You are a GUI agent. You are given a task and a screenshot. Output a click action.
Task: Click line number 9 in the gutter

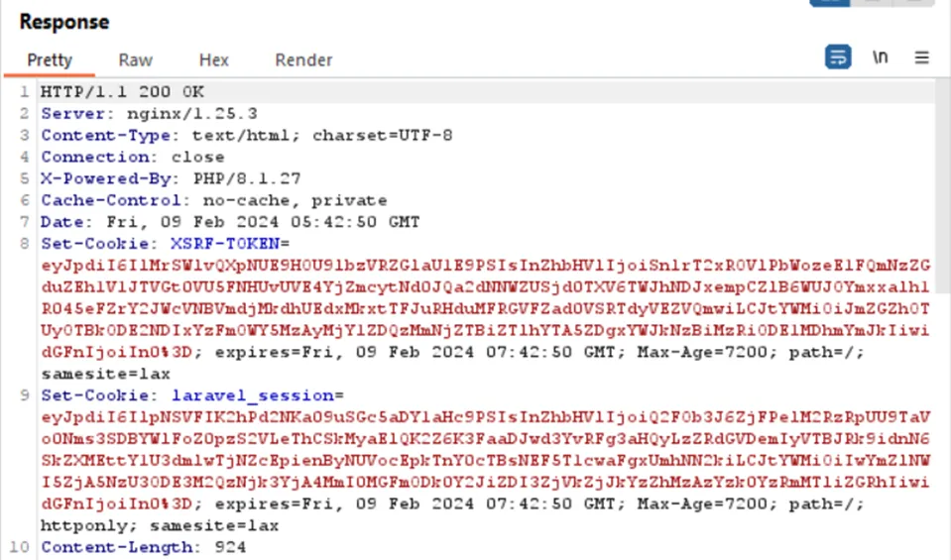pos(26,395)
